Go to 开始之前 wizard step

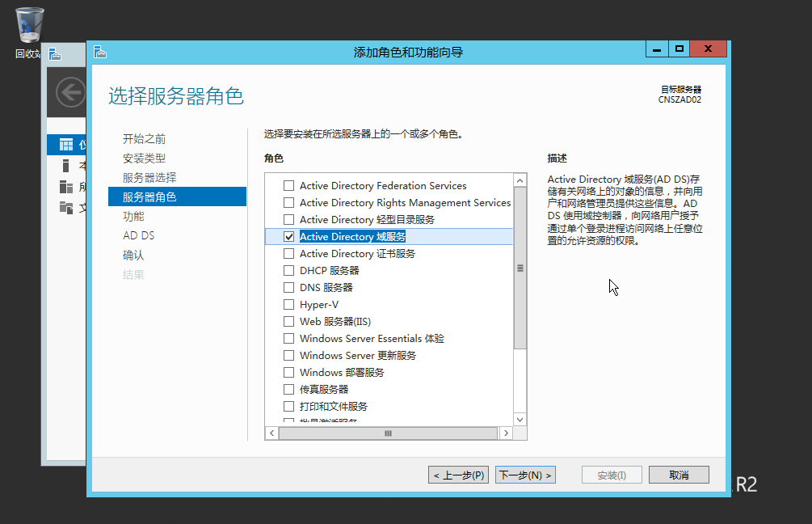[144, 139]
